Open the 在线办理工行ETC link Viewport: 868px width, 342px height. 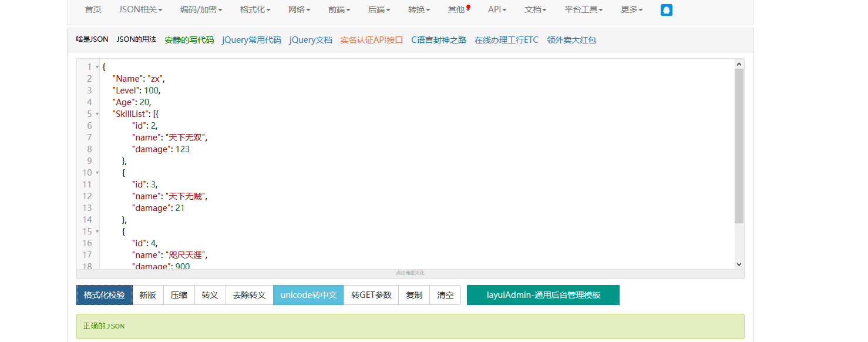point(506,40)
